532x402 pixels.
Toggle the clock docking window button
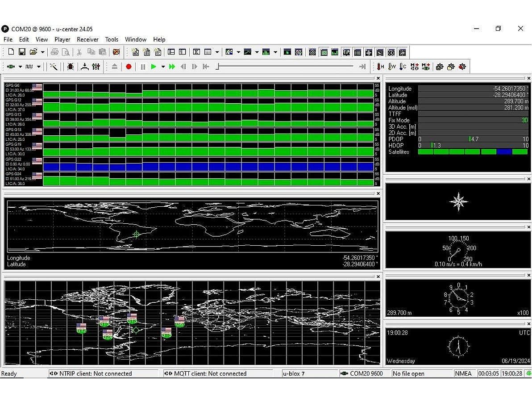pos(391,52)
